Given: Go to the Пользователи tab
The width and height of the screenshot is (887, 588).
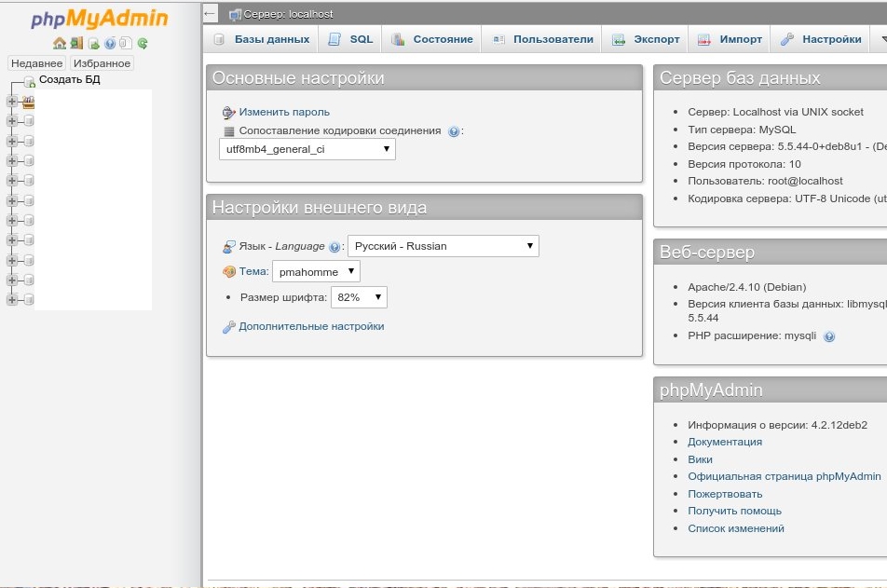Looking at the screenshot, I should point(542,39).
